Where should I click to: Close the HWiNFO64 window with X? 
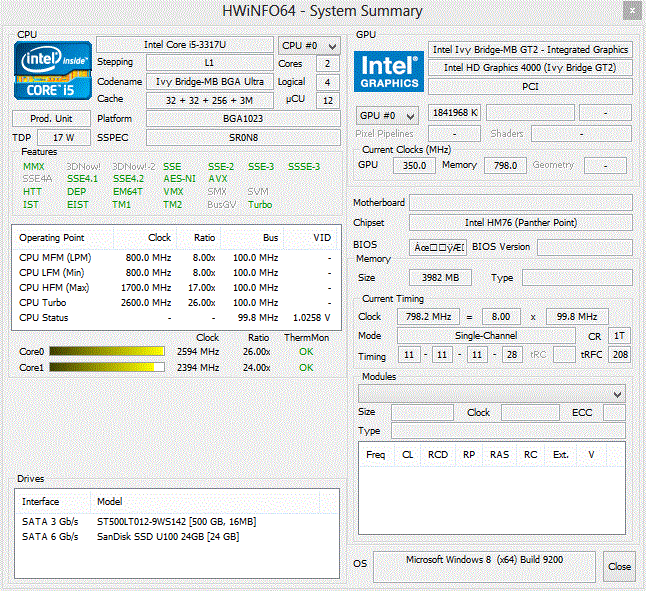tap(632, 11)
